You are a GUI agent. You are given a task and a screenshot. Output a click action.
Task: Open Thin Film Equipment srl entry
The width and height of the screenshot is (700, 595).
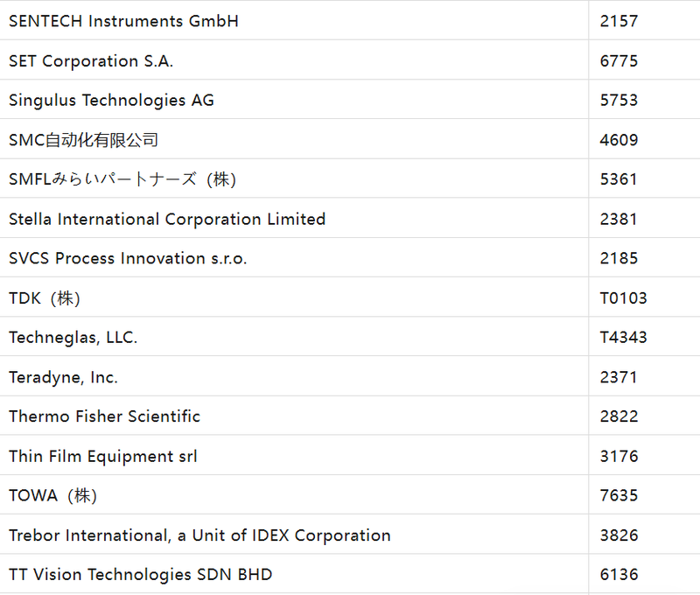pyautogui.click(x=103, y=457)
